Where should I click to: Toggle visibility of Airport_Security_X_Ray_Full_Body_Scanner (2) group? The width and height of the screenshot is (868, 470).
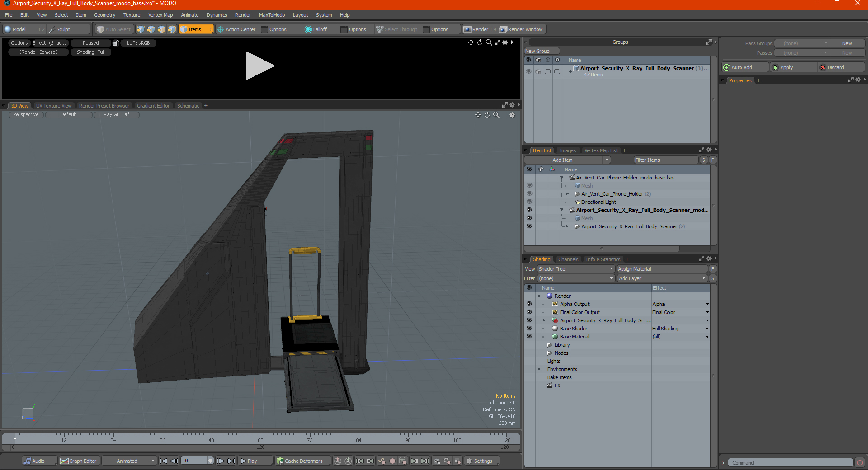[x=529, y=226]
